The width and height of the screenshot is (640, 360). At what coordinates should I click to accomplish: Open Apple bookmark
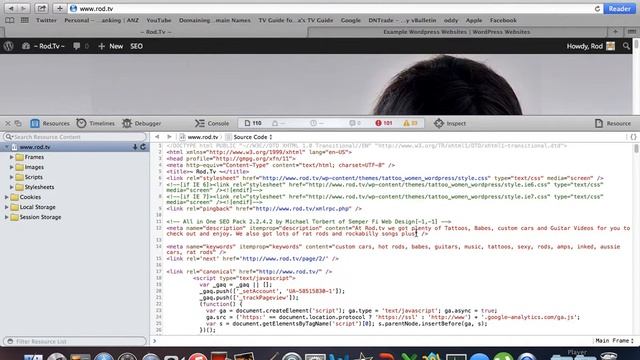(x=473, y=20)
